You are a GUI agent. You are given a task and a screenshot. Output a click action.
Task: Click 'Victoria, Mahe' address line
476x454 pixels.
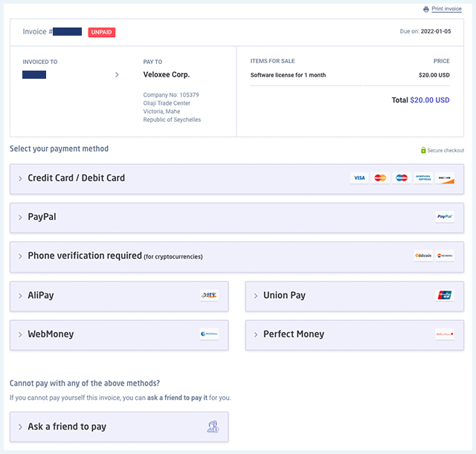(161, 111)
